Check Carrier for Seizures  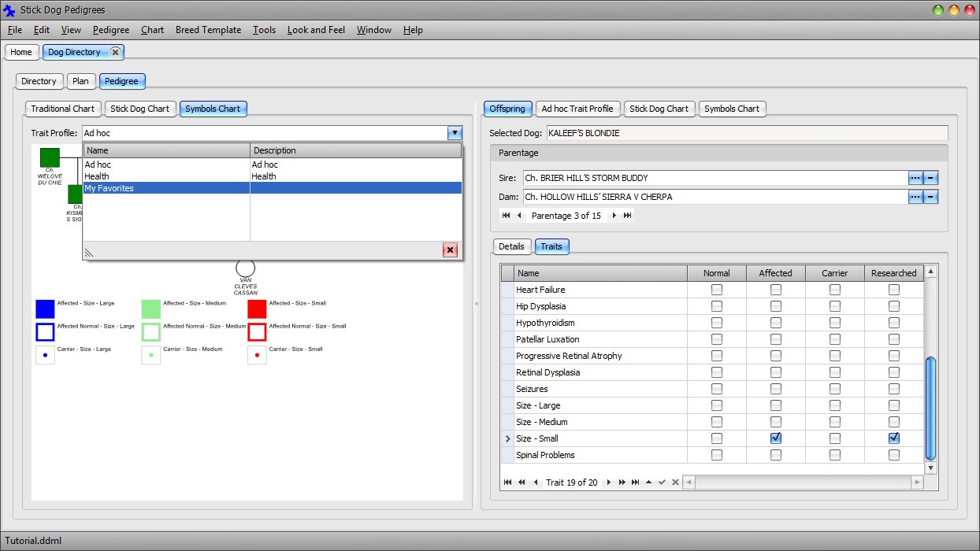pyautogui.click(x=834, y=389)
